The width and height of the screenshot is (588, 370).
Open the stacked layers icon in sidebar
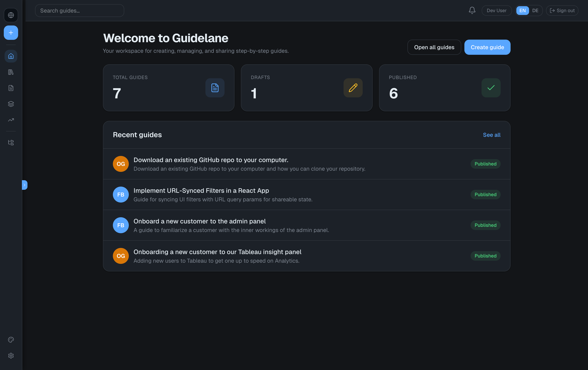point(11,104)
